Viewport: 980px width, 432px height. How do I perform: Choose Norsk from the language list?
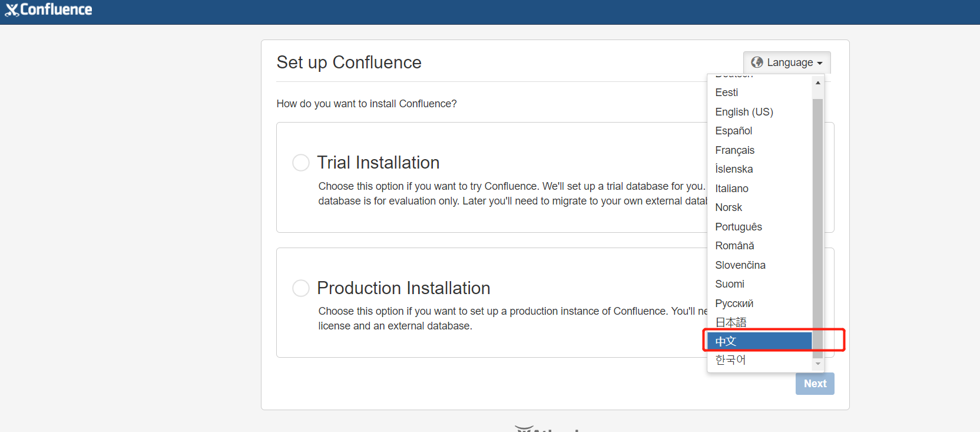coord(760,207)
